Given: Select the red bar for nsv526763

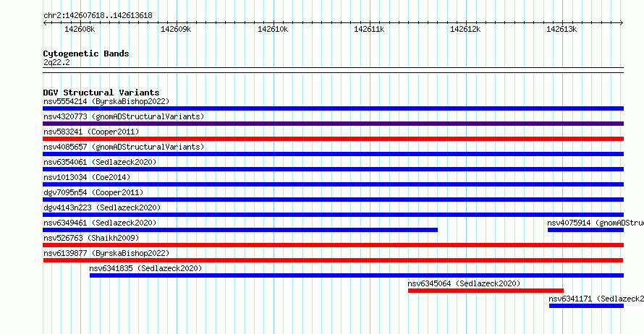Looking at the screenshot, I should (333, 245).
